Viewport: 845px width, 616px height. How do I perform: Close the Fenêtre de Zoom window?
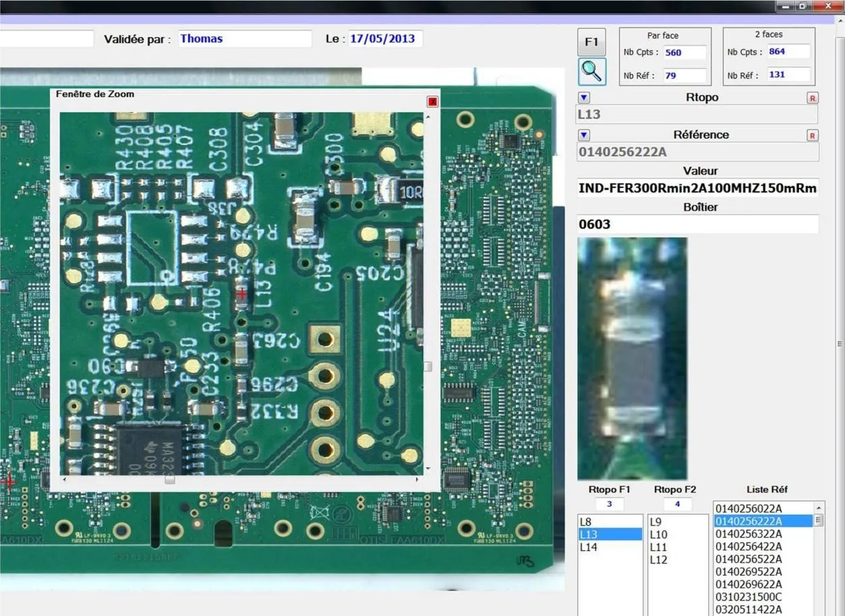(x=433, y=101)
